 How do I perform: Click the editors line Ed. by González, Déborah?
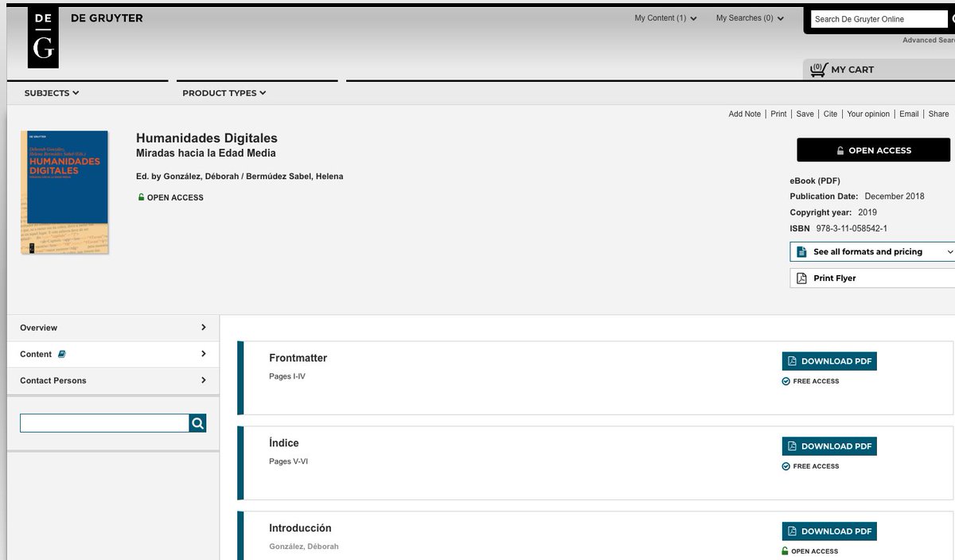point(240,177)
